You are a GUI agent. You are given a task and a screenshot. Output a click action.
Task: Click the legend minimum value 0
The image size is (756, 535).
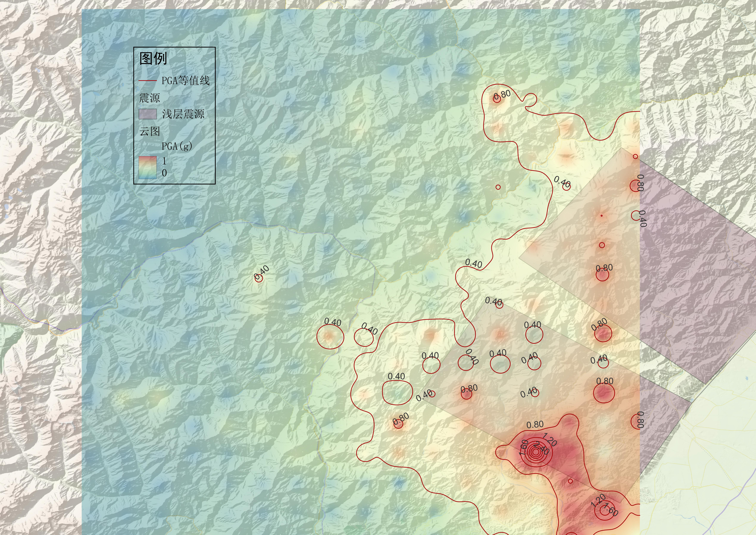click(164, 173)
